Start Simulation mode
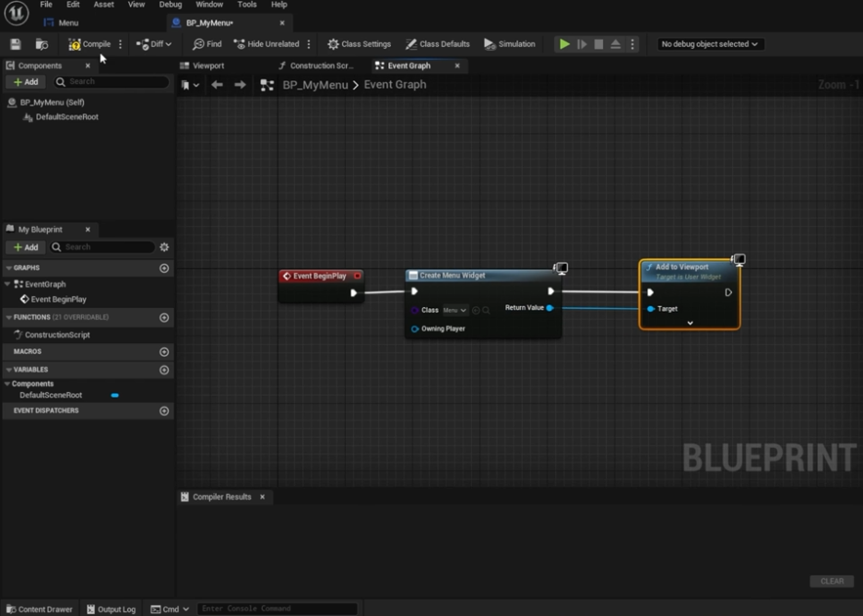This screenshot has height=616, width=863. (x=509, y=44)
